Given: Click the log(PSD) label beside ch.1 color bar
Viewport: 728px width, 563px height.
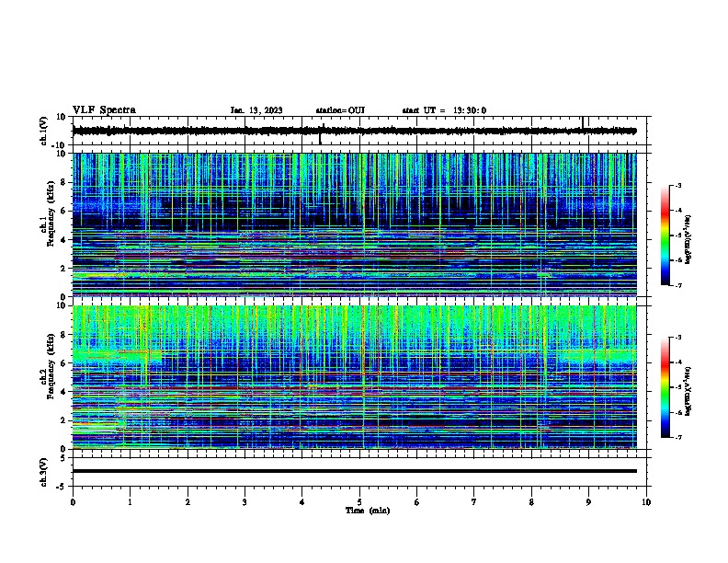Looking at the screenshot, I should point(688,240).
